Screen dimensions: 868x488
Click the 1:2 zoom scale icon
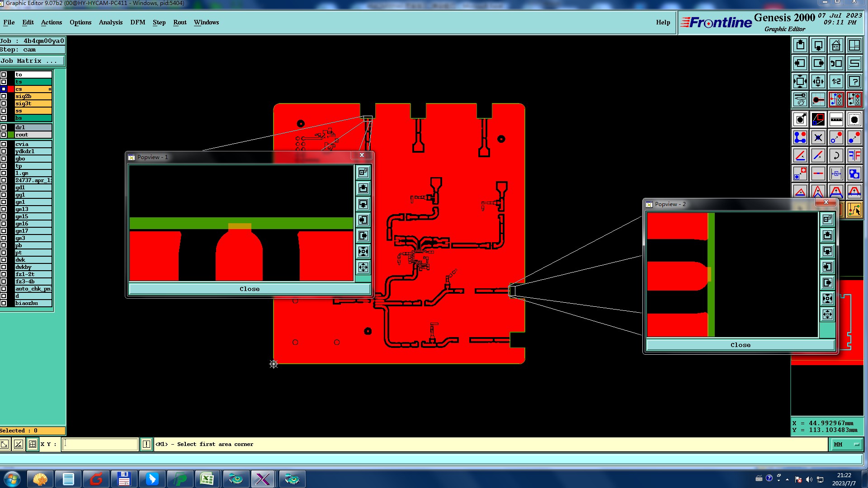point(836,81)
